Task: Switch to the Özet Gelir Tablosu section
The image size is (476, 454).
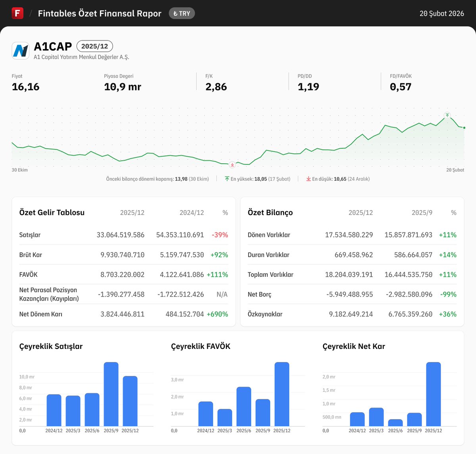Action: (52, 213)
